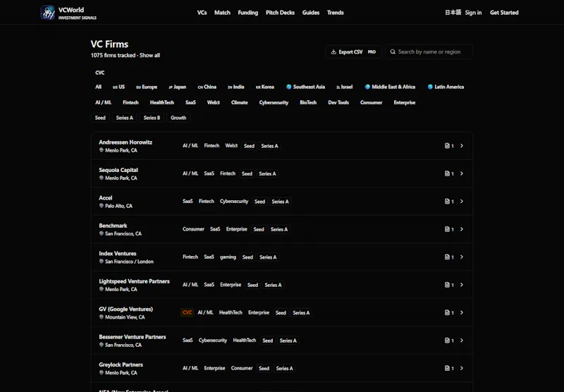Toggle the Series B stage filter
Viewport: 564px width, 392px height.
[x=152, y=118]
